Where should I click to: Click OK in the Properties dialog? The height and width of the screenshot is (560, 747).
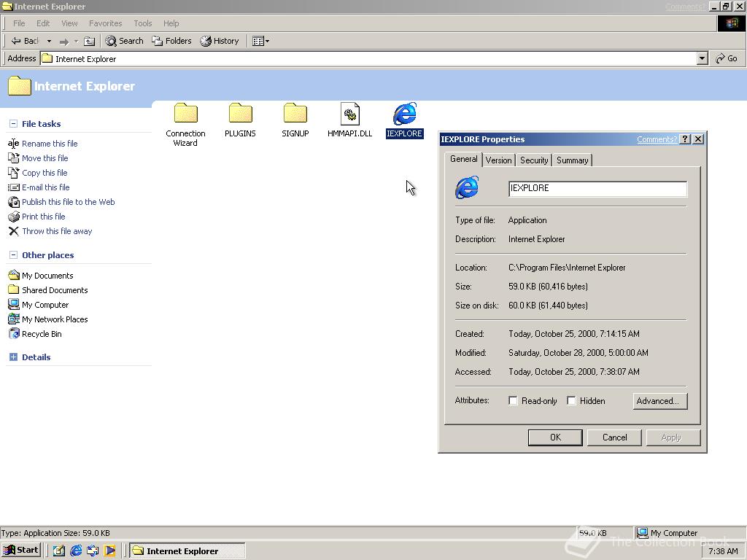click(555, 437)
